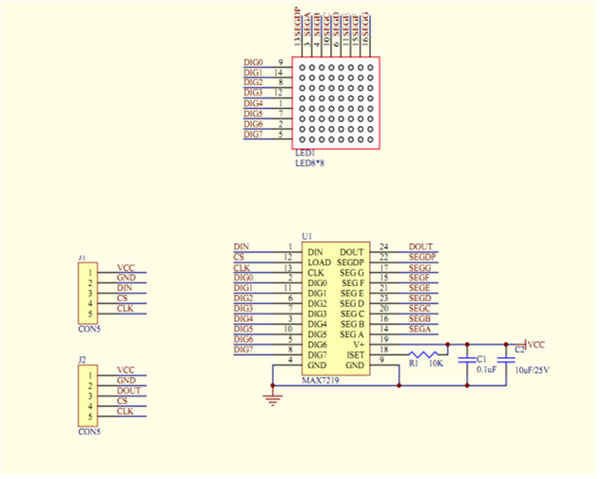This screenshot has width=600, height=479.
Task: Select capacitor C1 0.1uF symbol
Action: 467,360
